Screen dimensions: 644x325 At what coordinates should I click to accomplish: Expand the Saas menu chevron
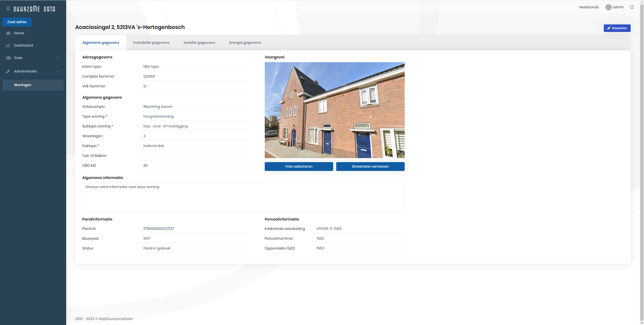[58, 58]
